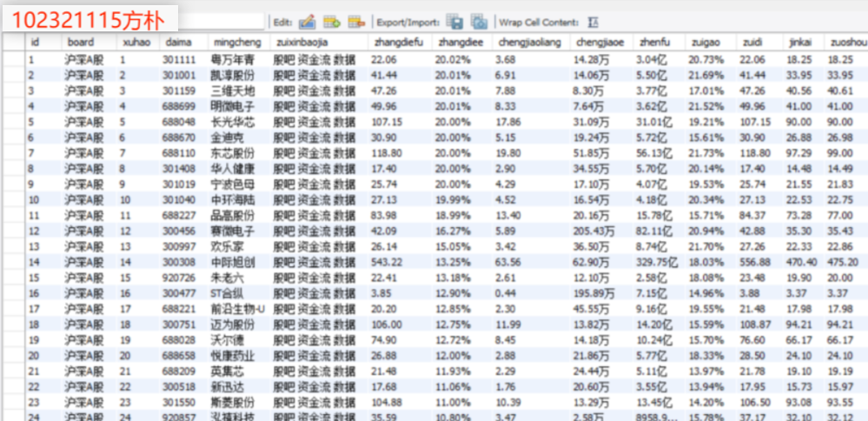Click the Insert new row icon

[x=332, y=22]
